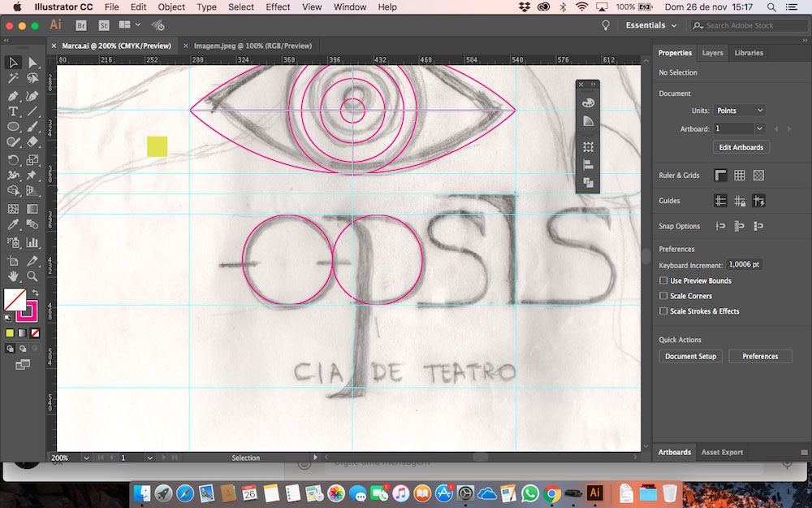Activate the Eyedropper tool
Image resolution: width=812 pixels, height=508 pixels.
(13, 225)
